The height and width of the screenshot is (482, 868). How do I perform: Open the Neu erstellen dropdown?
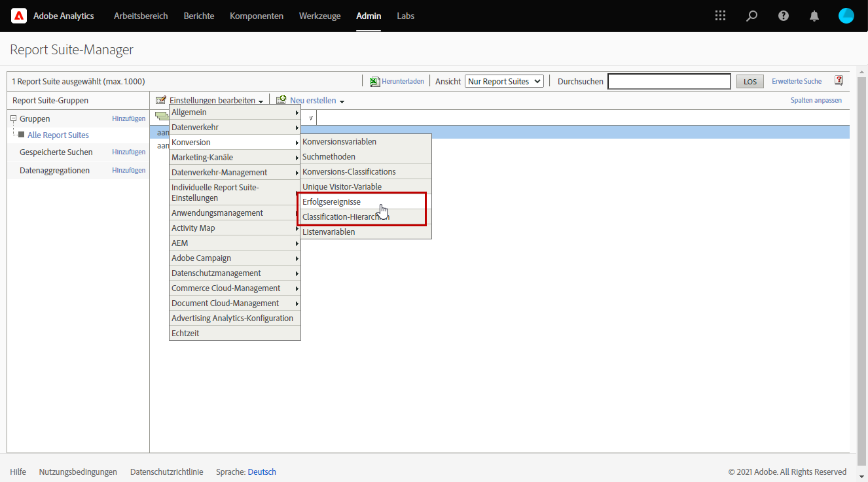tap(317, 101)
